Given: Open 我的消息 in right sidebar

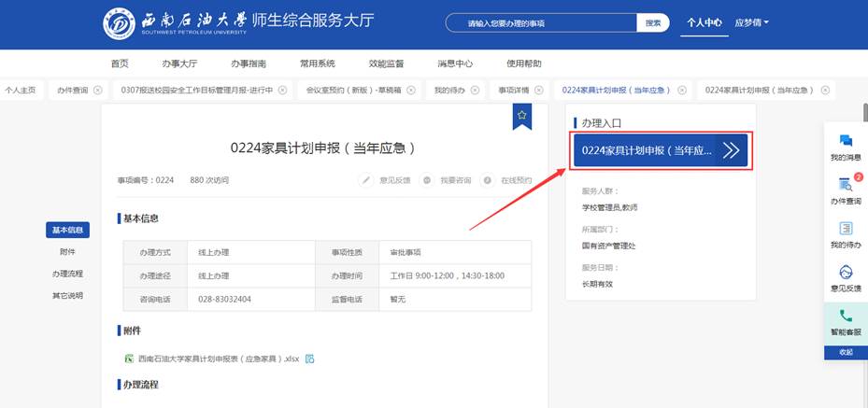Looking at the screenshot, I should pos(846,141).
